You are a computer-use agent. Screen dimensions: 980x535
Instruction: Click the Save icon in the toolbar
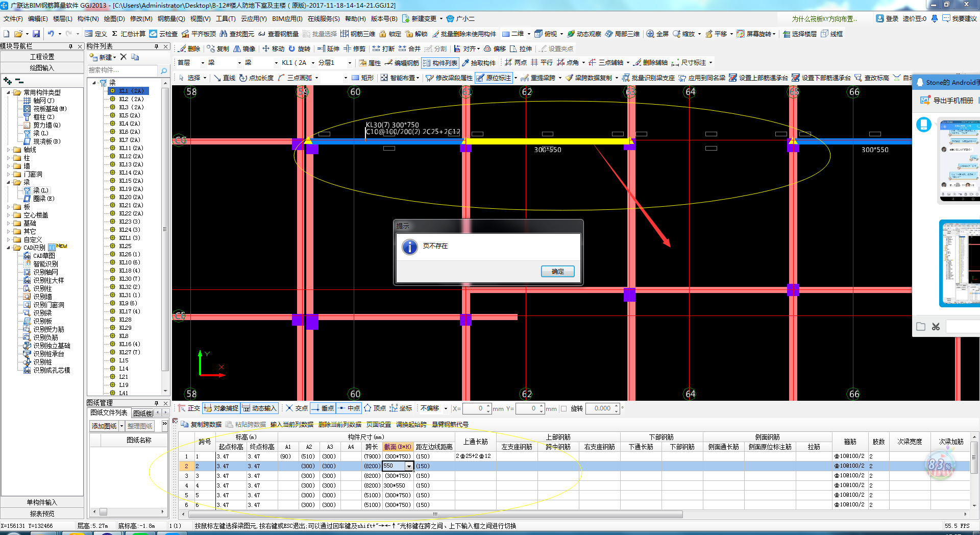36,34
